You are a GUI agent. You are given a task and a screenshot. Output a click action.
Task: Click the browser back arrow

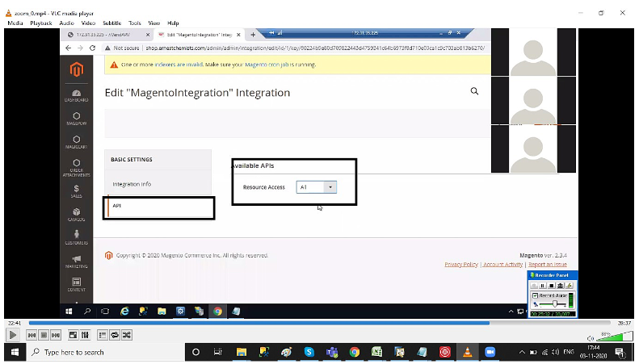[68, 48]
